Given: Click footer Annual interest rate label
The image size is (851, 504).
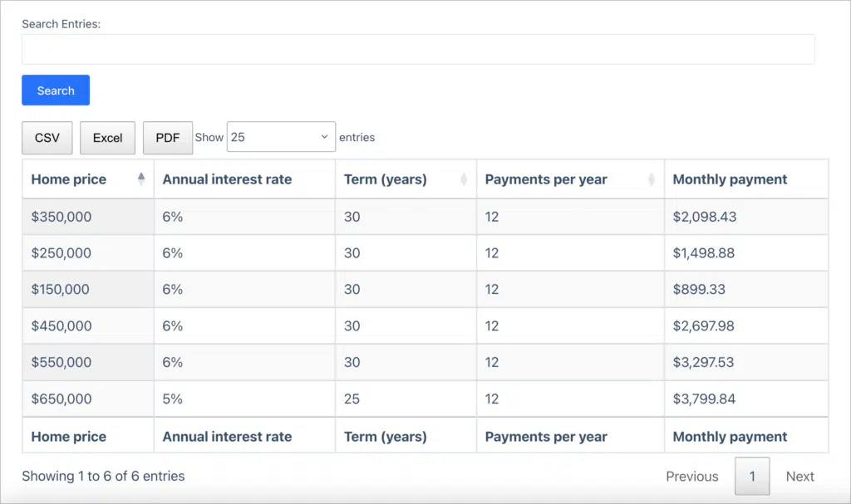Looking at the screenshot, I should 227,437.
